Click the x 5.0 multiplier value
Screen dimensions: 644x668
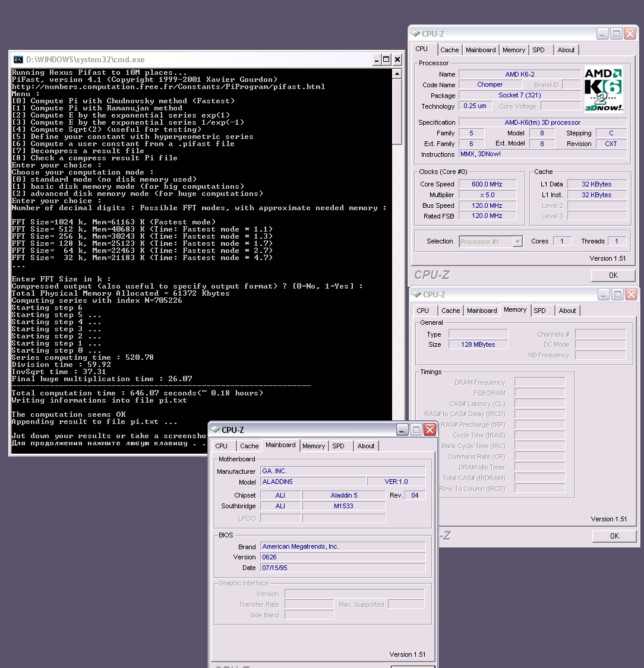click(x=487, y=195)
